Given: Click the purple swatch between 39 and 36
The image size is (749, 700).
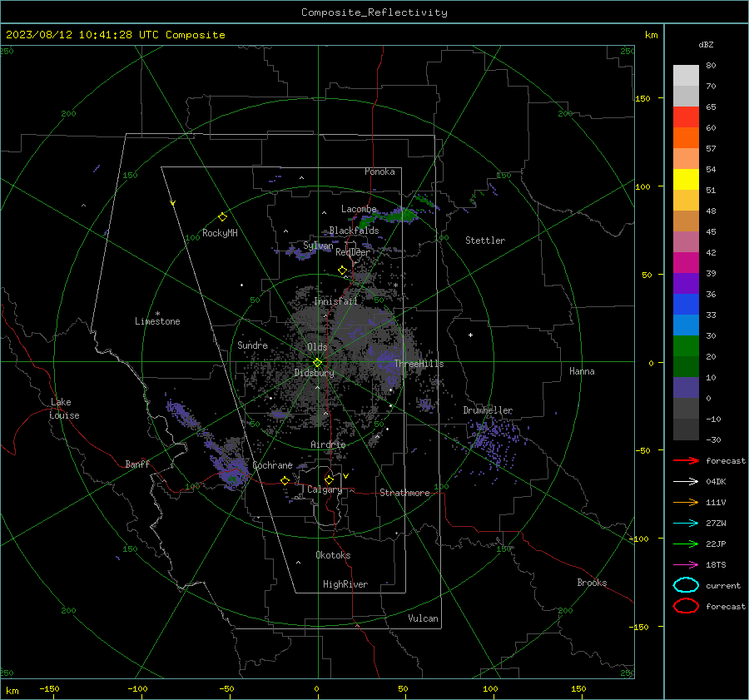Looking at the screenshot, I should click(686, 283).
